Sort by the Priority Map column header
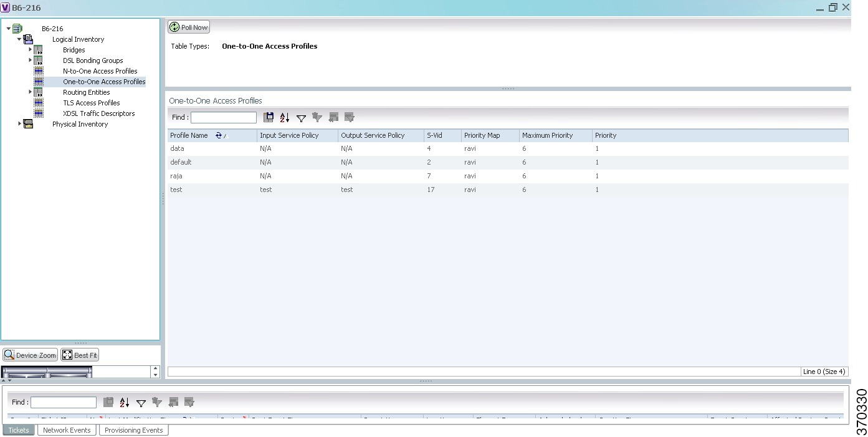 [490, 135]
